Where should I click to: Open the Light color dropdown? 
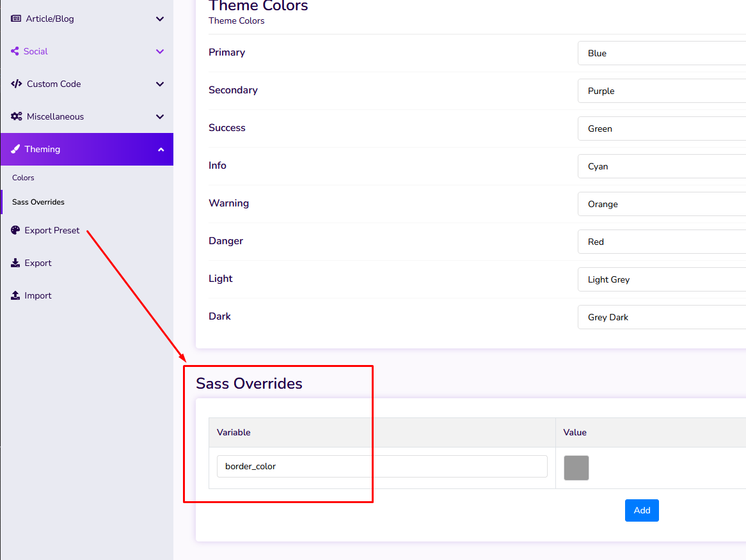662,279
